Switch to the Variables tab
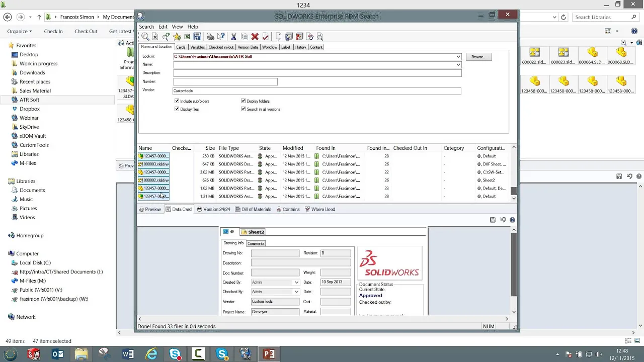Image resolution: width=644 pixels, height=362 pixels. [197, 47]
